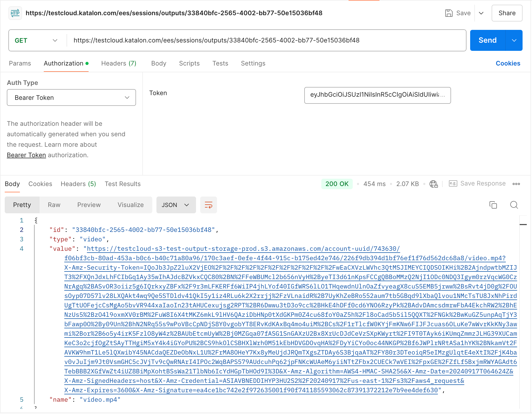This screenshot has height=414, width=532.
Task: Click the Save floppy disk icon
Action: point(449,13)
